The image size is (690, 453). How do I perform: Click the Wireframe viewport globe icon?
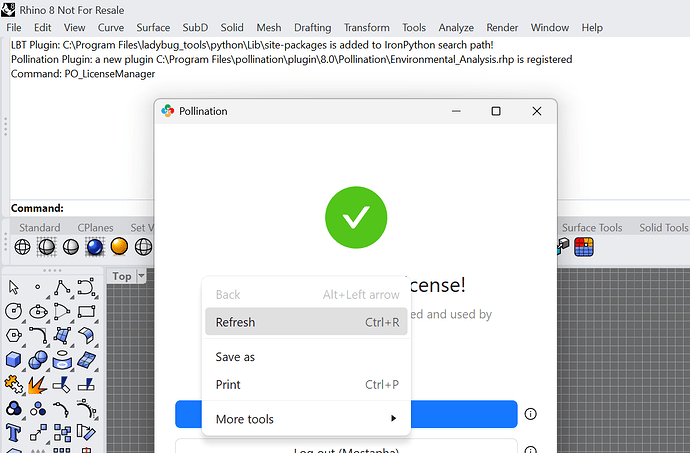tap(22, 247)
